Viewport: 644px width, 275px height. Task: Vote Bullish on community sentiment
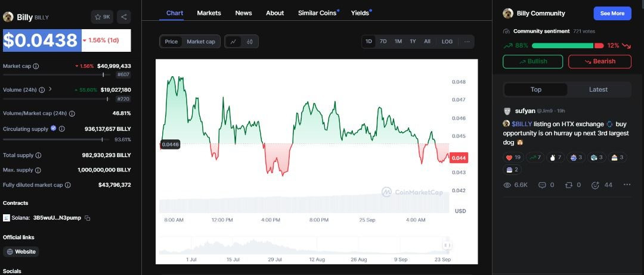click(x=533, y=61)
